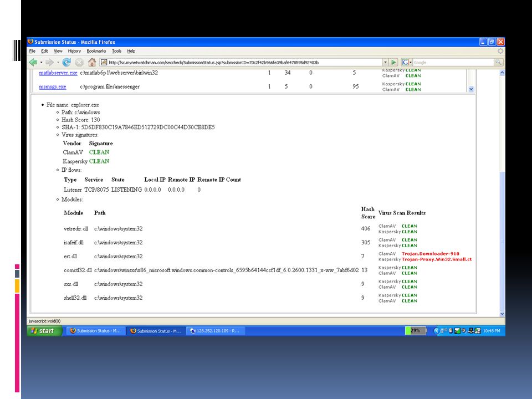Click the Firefox logo in the title bar
The width and height of the screenshot is (532, 399).
point(30,42)
